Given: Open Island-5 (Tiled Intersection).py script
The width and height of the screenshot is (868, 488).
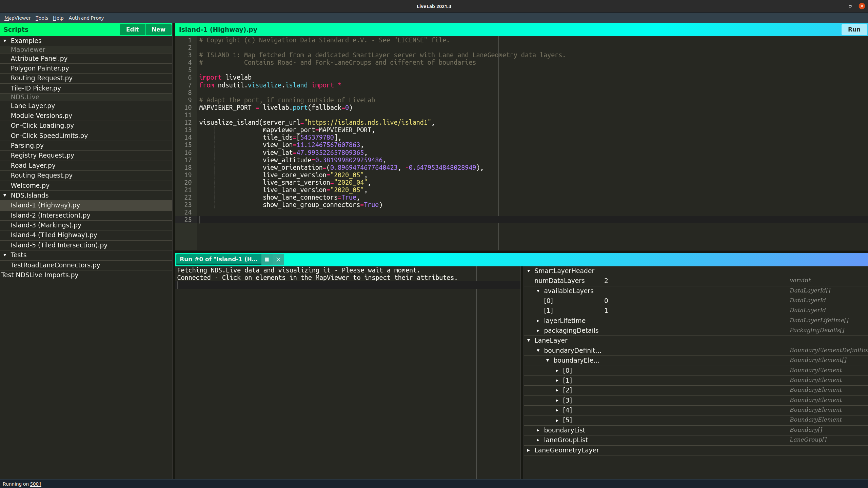Looking at the screenshot, I should coord(86,245).
